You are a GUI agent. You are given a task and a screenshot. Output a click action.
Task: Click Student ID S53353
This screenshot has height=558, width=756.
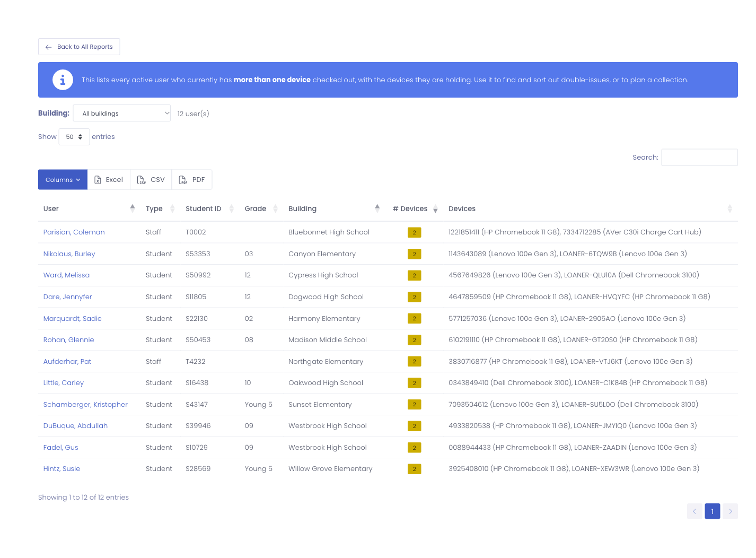click(x=198, y=254)
